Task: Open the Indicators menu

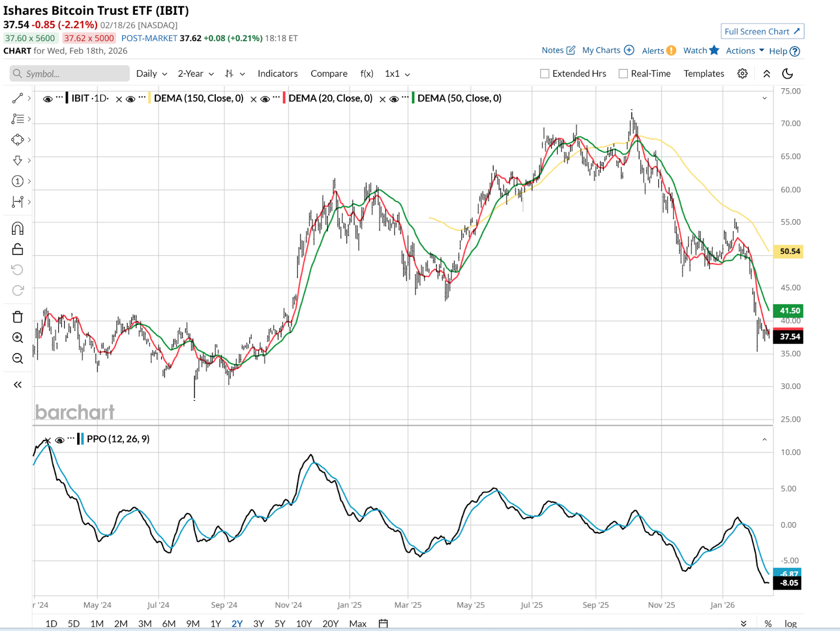Action: point(277,73)
